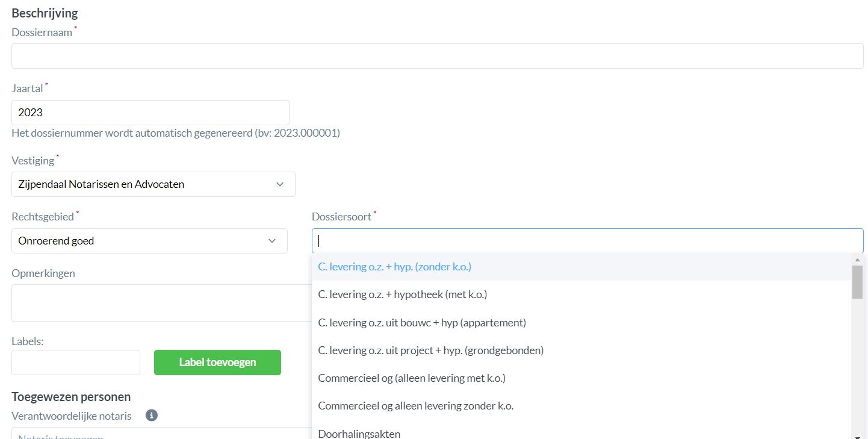868x439 pixels.
Task: Click the Labels input box
Action: (x=76, y=363)
